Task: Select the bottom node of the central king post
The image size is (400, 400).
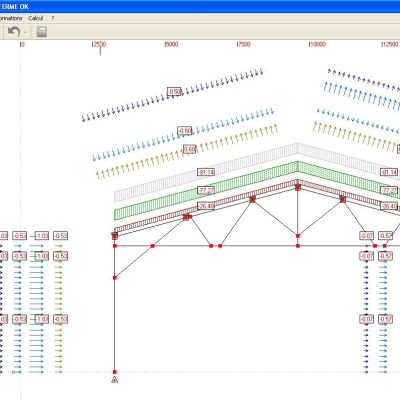Action: 298,246
